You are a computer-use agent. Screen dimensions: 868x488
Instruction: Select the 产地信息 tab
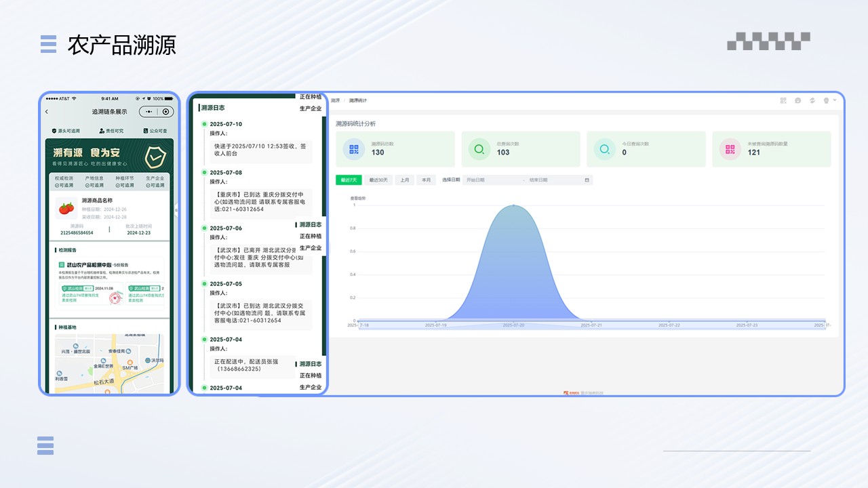click(x=94, y=182)
